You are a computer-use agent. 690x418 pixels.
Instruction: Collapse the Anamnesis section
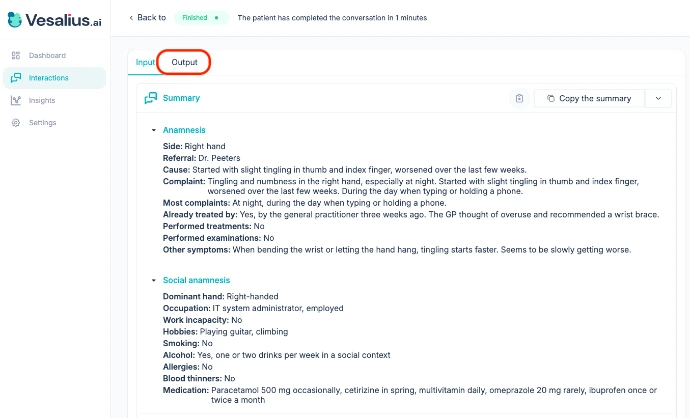pos(153,130)
